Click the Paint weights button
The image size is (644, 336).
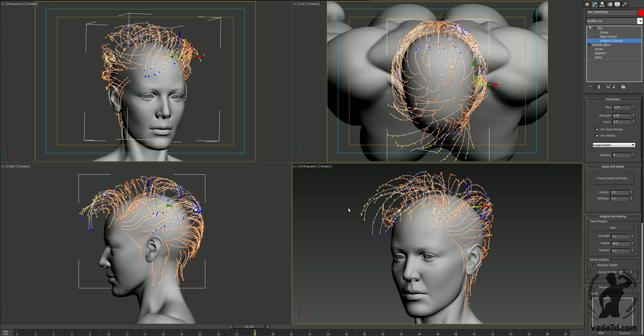pos(612,228)
